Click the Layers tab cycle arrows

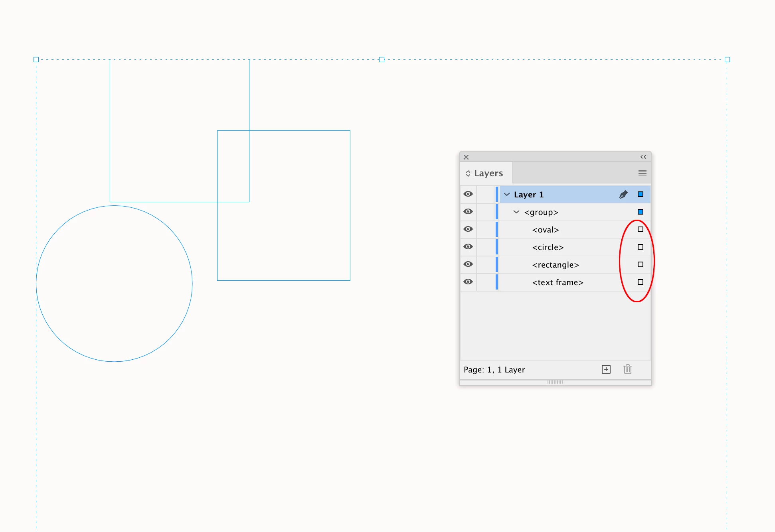click(468, 173)
